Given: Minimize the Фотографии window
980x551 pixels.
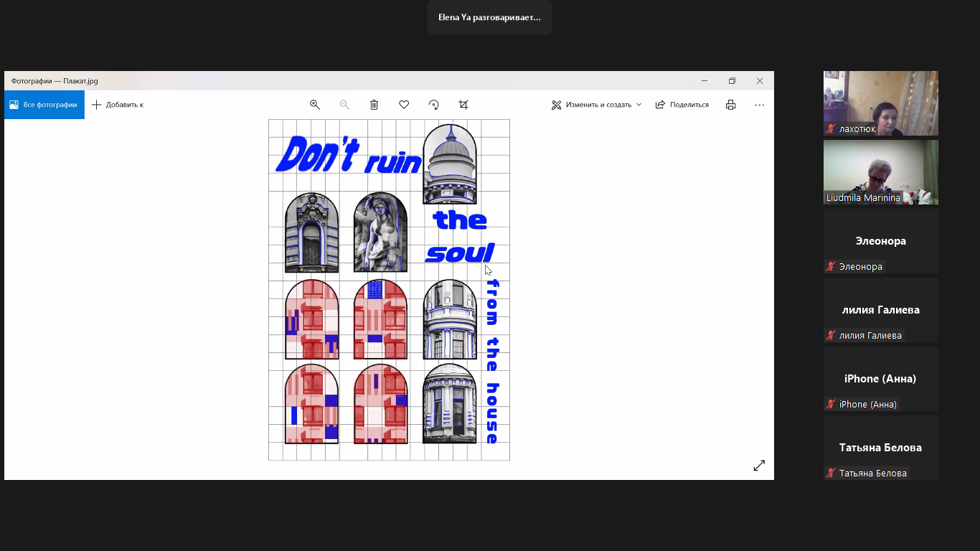Looking at the screenshot, I should [x=705, y=81].
